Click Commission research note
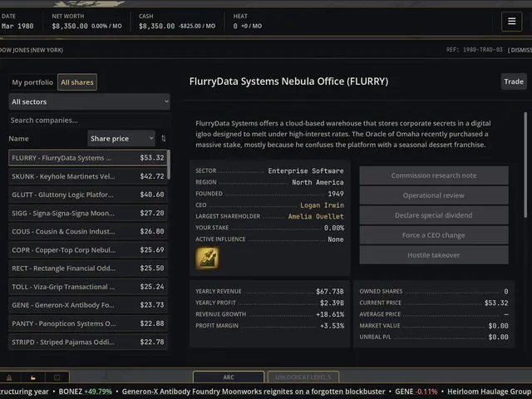 (x=434, y=175)
